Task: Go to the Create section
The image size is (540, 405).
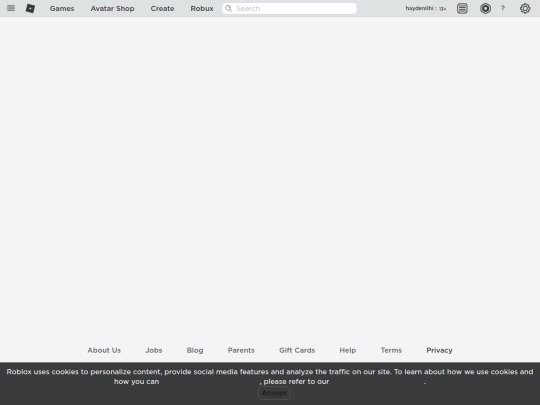Action: [x=162, y=9]
